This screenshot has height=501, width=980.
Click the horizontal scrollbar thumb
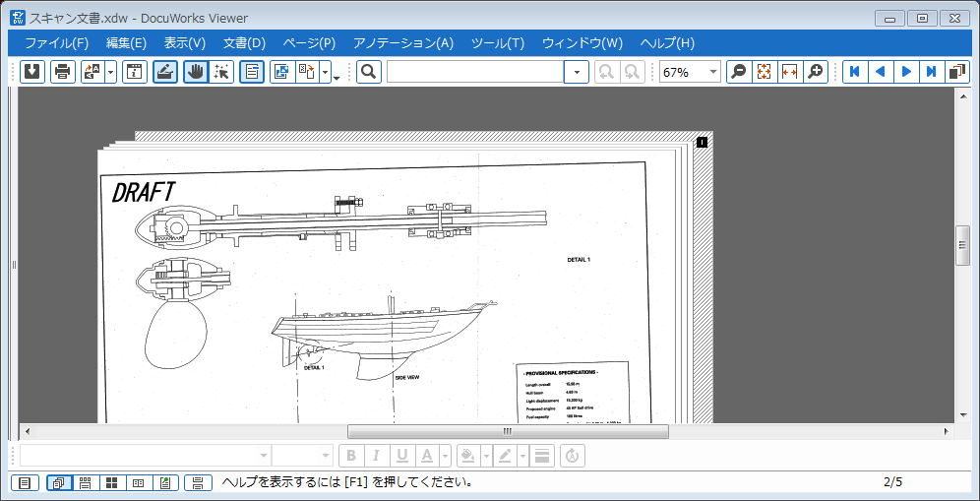(508, 431)
